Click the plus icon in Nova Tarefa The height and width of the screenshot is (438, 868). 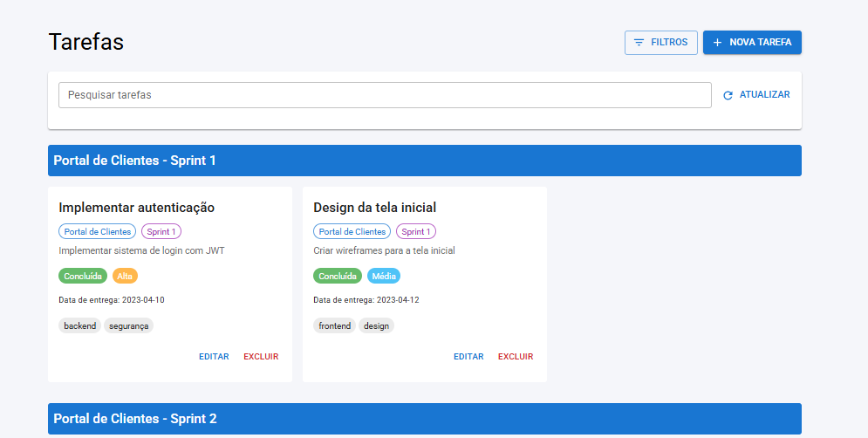717,43
